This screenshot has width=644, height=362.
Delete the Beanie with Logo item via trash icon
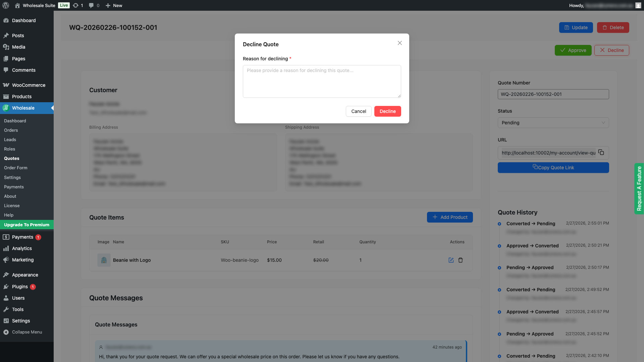point(461,260)
